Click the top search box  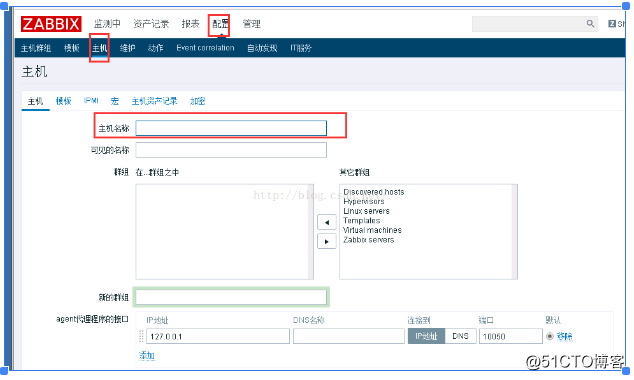pyautogui.click(x=535, y=24)
